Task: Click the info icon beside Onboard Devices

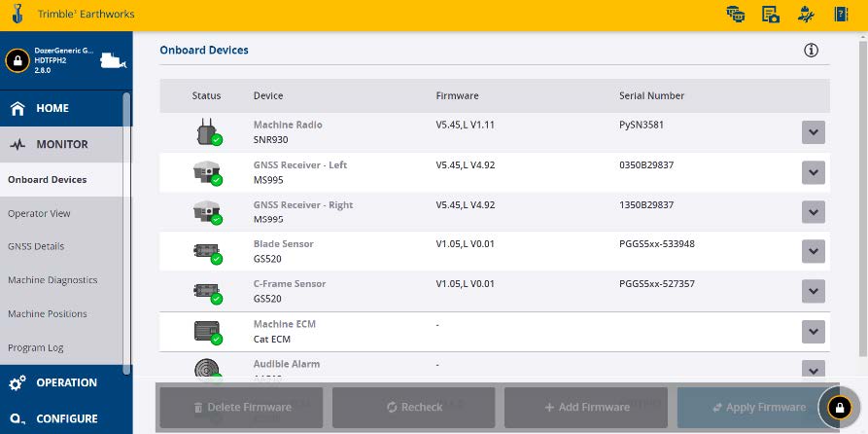Action: 811,51
